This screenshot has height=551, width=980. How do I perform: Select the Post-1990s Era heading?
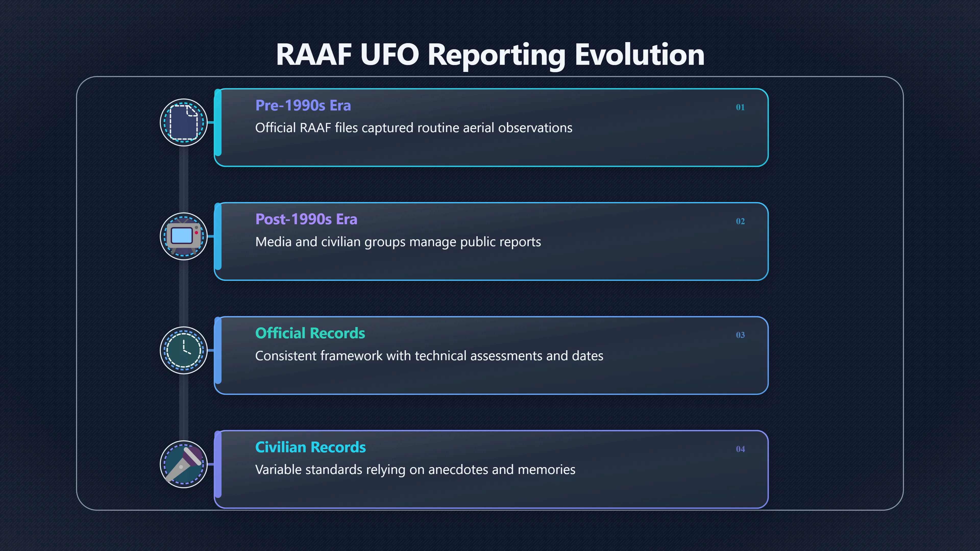306,219
